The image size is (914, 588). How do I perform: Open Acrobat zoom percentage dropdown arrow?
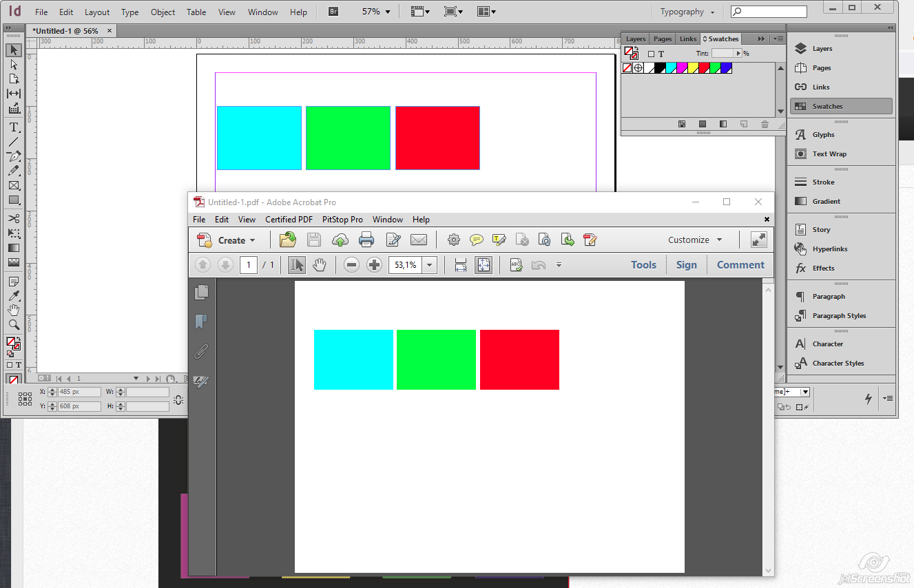click(430, 265)
